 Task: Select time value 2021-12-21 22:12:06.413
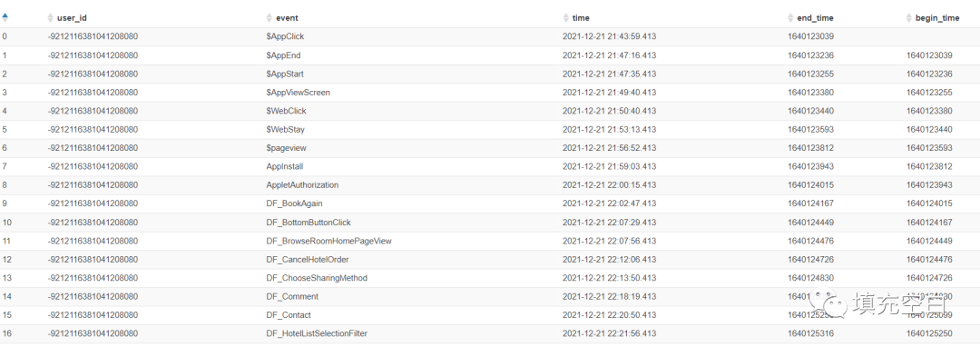[610, 260]
